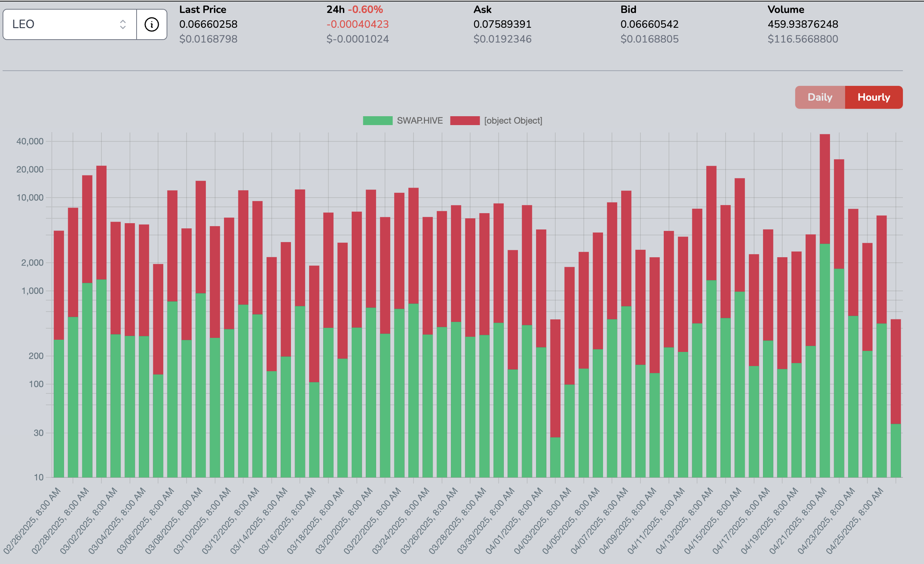
Task: Click the 100 y-axis label
Action: pos(36,384)
